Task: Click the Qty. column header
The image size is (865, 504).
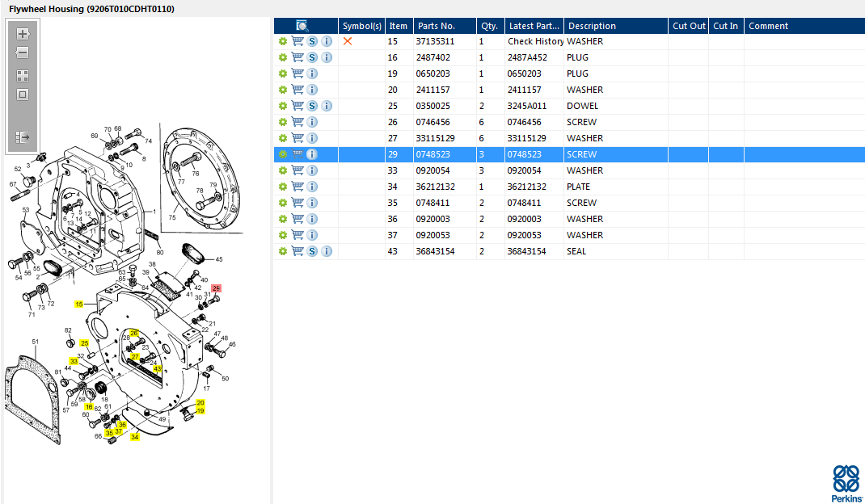Action: (488, 26)
